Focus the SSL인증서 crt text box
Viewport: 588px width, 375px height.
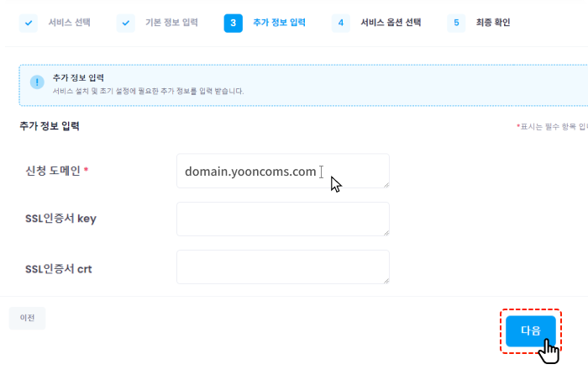(x=282, y=267)
